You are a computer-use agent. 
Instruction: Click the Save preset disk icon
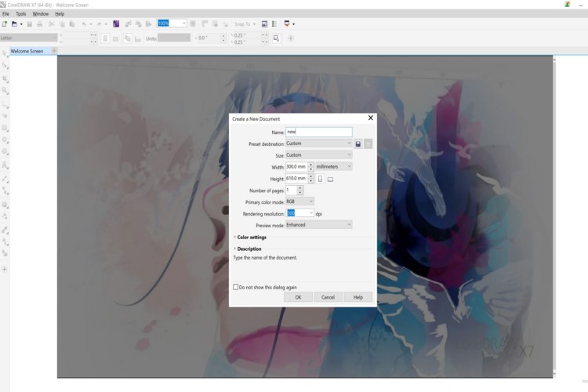point(358,144)
